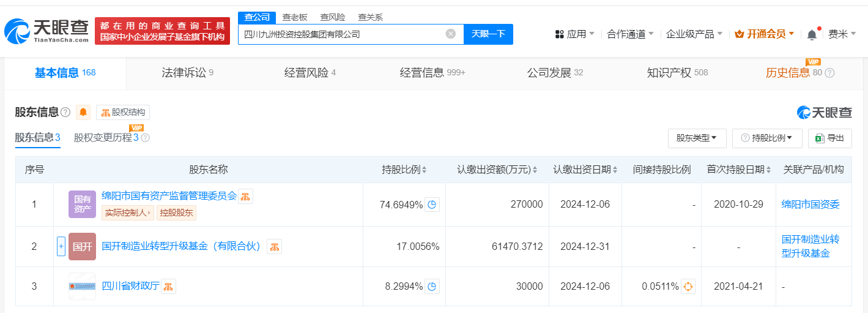Viewport: 868px width, 313px height.
Task: Sort by 认缴出资额(万元) column
Action: (535, 170)
